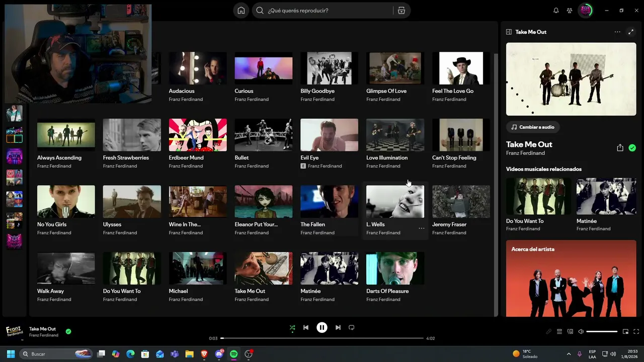Open the Erdbeer Mund video thumbnail
Image resolution: width=644 pixels, height=362 pixels.
198,135
